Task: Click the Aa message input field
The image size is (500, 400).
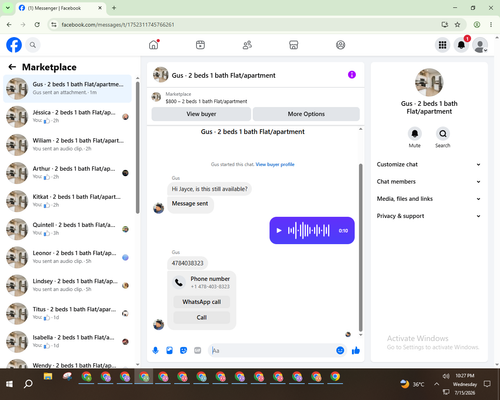Action: pos(272,350)
